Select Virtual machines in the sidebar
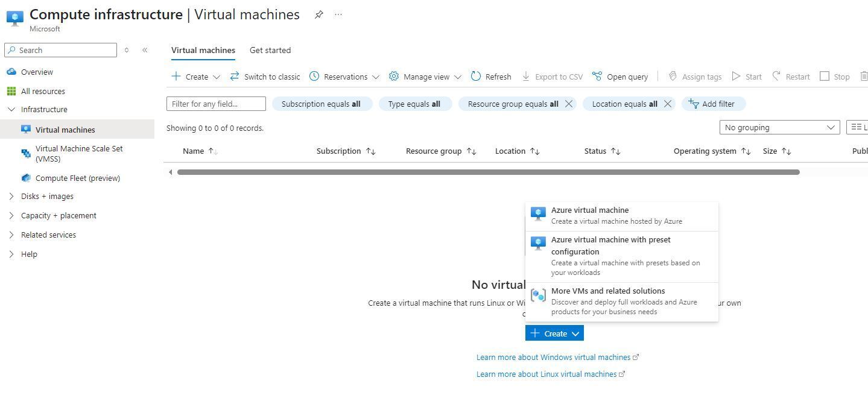This screenshot has width=868, height=404. tap(77, 130)
